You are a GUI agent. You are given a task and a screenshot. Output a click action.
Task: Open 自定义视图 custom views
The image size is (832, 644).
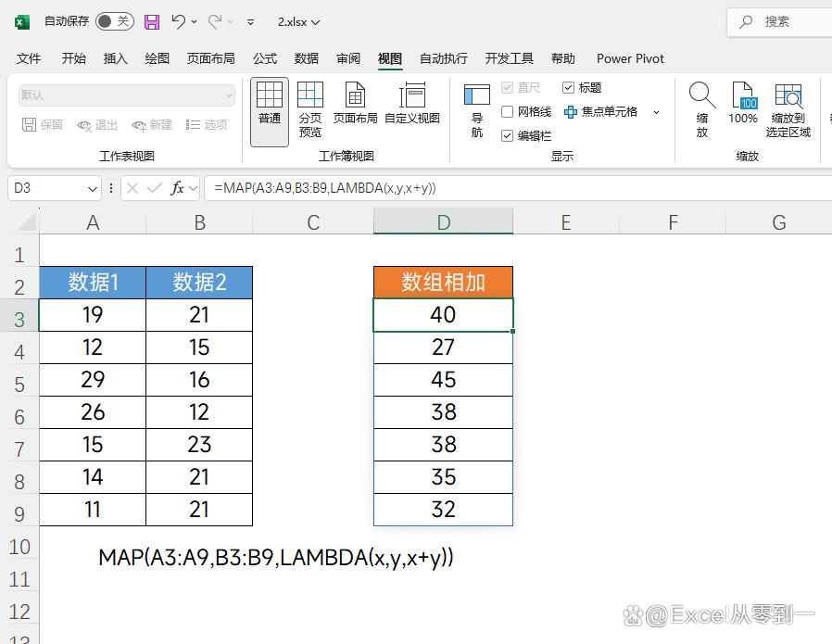pos(412,102)
